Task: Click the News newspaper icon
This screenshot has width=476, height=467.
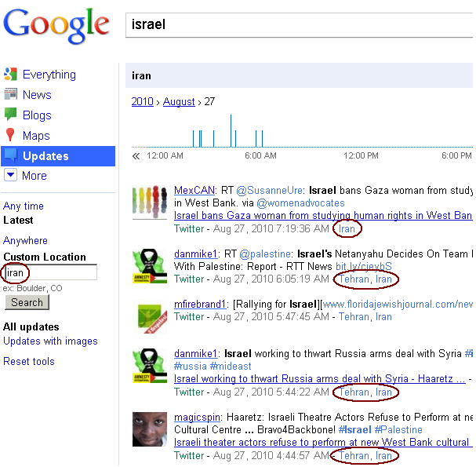Action: (x=10, y=94)
